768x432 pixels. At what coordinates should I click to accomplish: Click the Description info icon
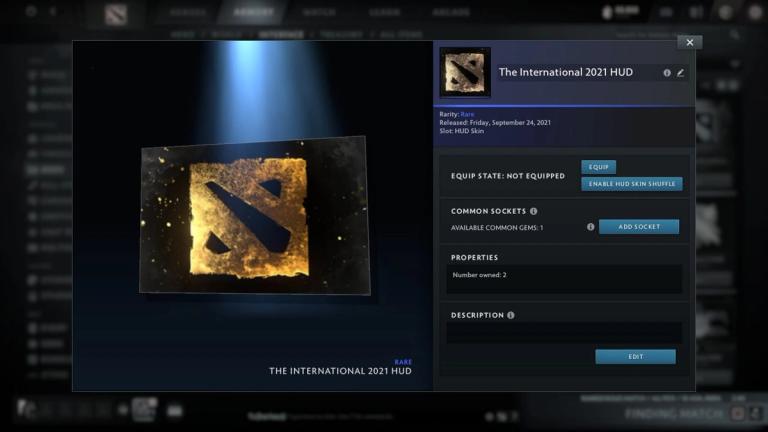tap(510, 315)
